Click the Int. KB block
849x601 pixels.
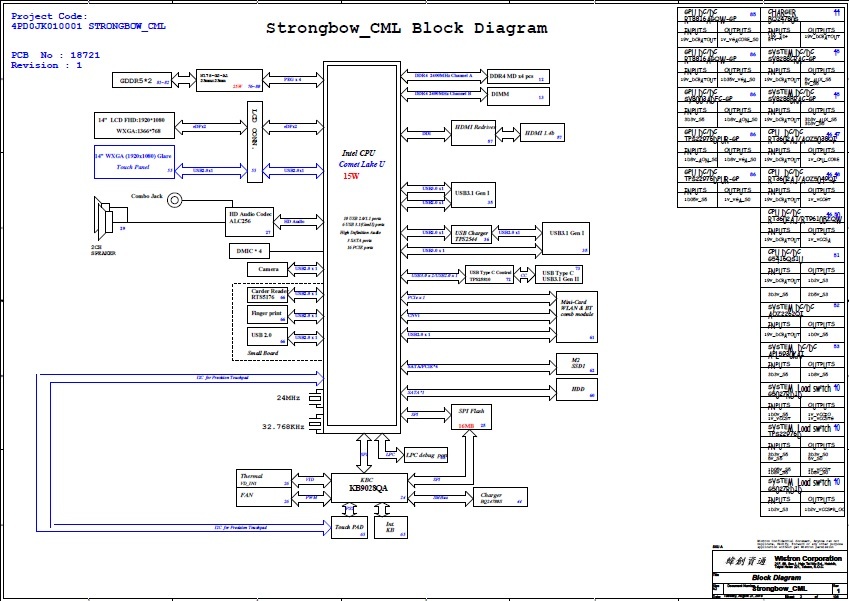pyautogui.click(x=390, y=528)
